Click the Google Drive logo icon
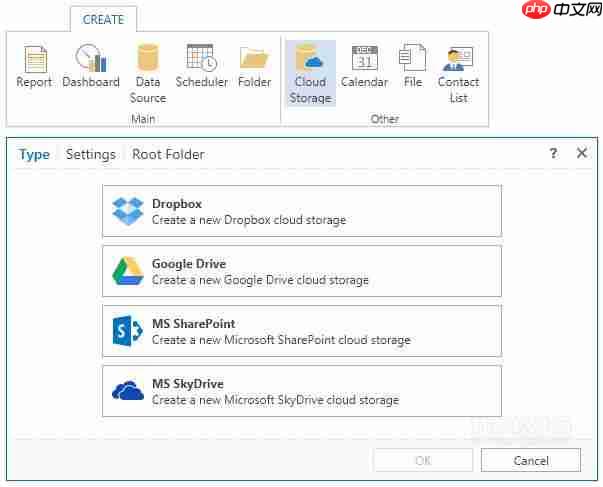This screenshot has width=603, height=487. 128,271
